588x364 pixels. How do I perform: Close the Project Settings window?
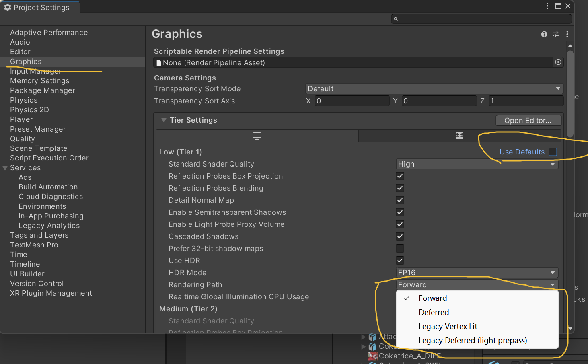pyautogui.click(x=568, y=6)
